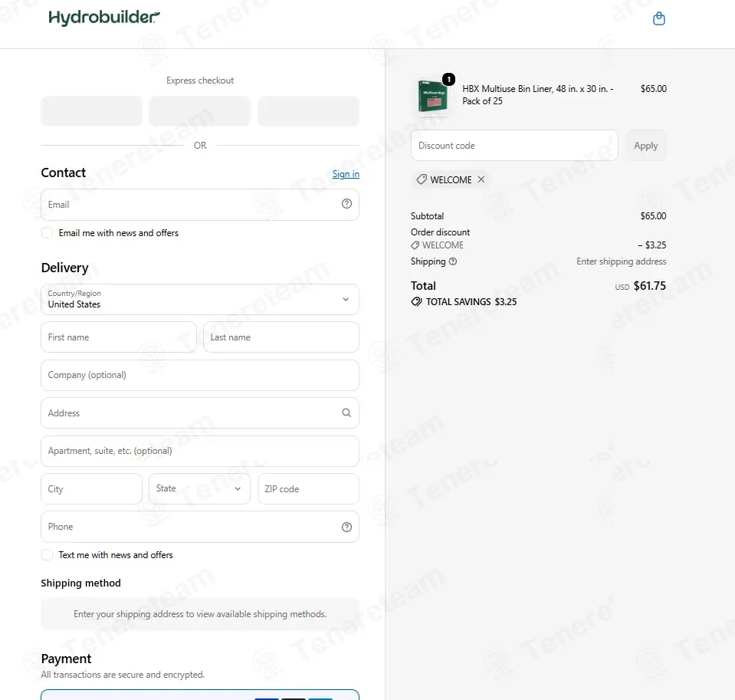This screenshot has width=735, height=700.
Task: Click the HBX Multiuse Bin Liner thumbnail
Action: pyautogui.click(x=433, y=96)
